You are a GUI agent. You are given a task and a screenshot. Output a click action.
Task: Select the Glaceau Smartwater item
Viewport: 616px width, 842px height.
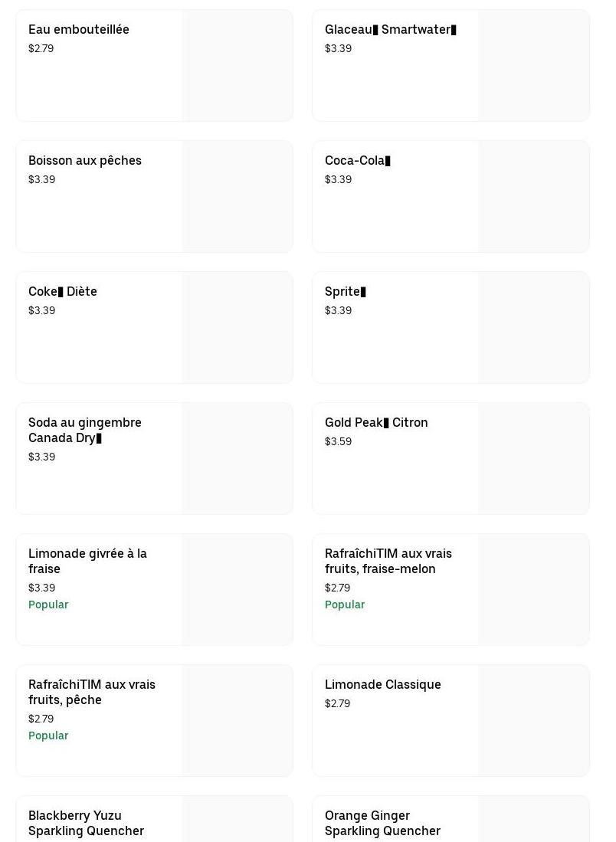click(390, 30)
